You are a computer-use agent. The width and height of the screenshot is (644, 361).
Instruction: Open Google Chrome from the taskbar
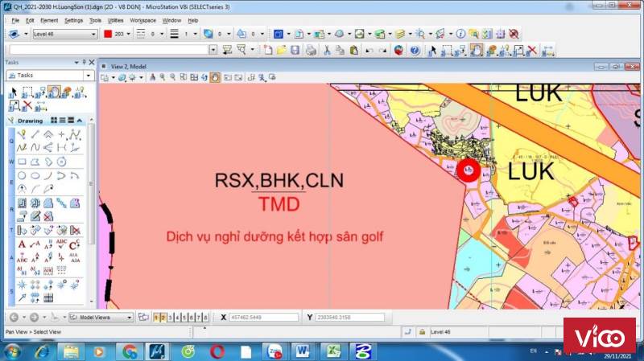click(x=130, y=351)
